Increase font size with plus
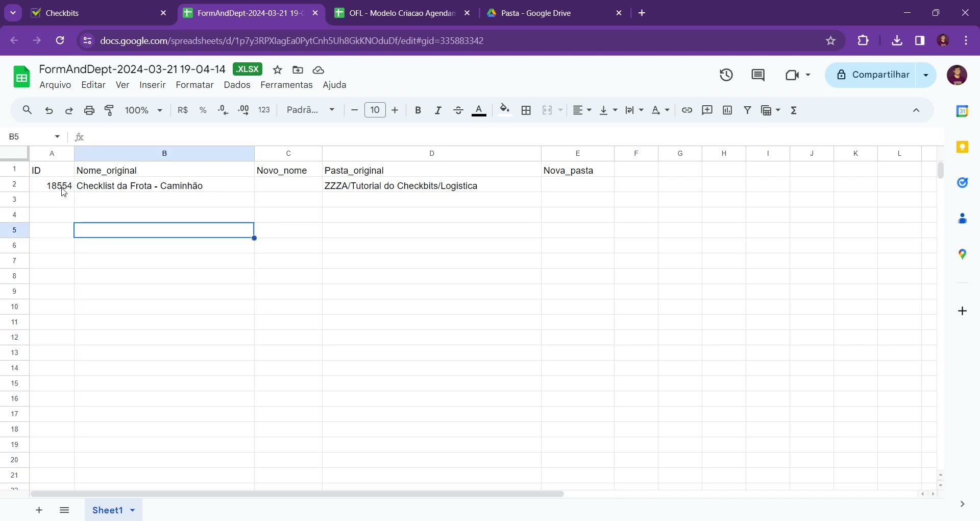The image size is (980, 521). point(395,110)
